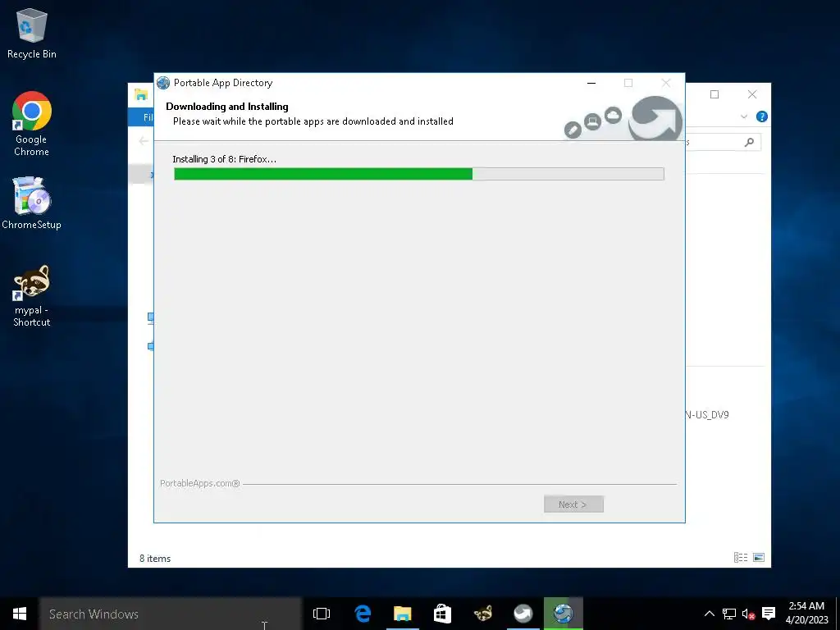840x630 pixels.
Task: Click the installation progress bar
Action: (x=419, y=174)
